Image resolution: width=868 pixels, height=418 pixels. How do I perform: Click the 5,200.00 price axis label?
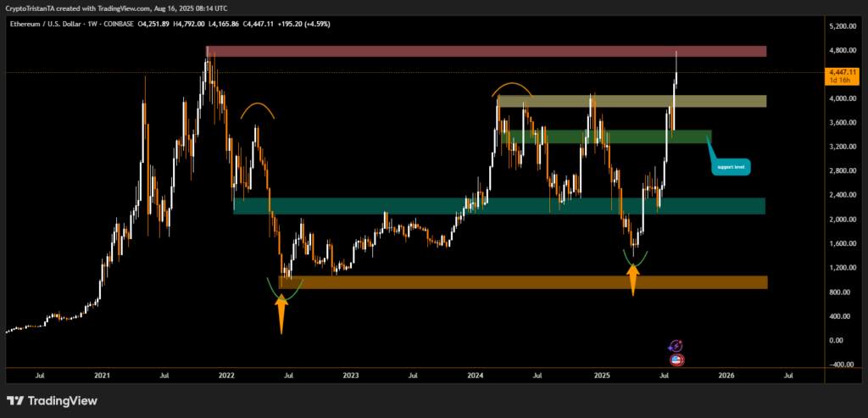[x=843, y=26]
